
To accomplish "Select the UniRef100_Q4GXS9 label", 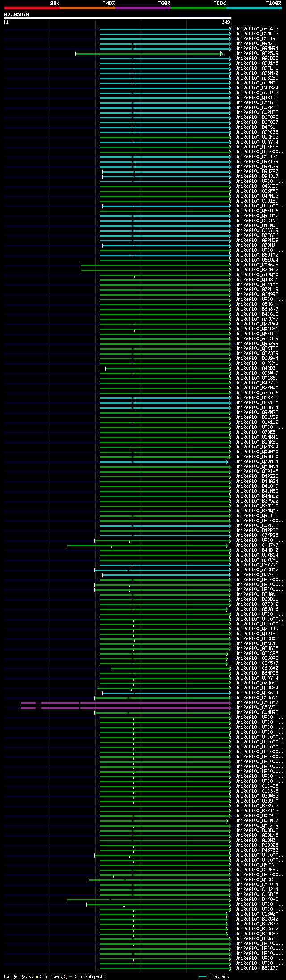I will tap(257, 186).
